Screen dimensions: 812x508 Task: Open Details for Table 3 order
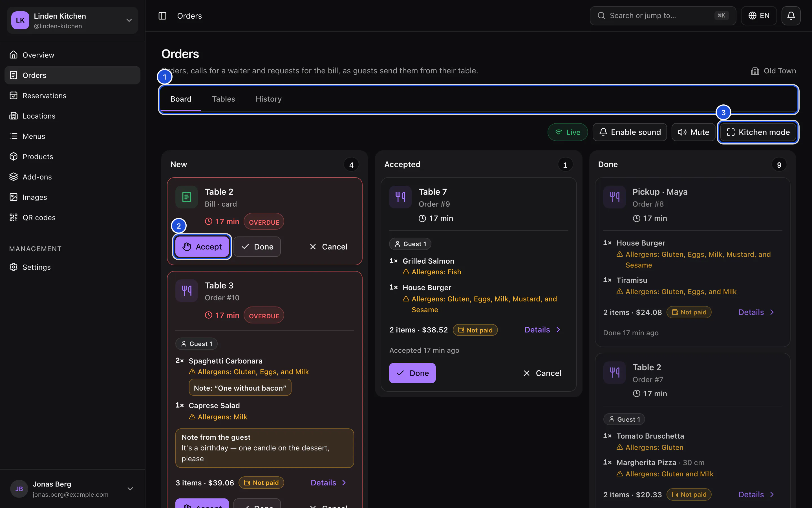click(328, 483)
